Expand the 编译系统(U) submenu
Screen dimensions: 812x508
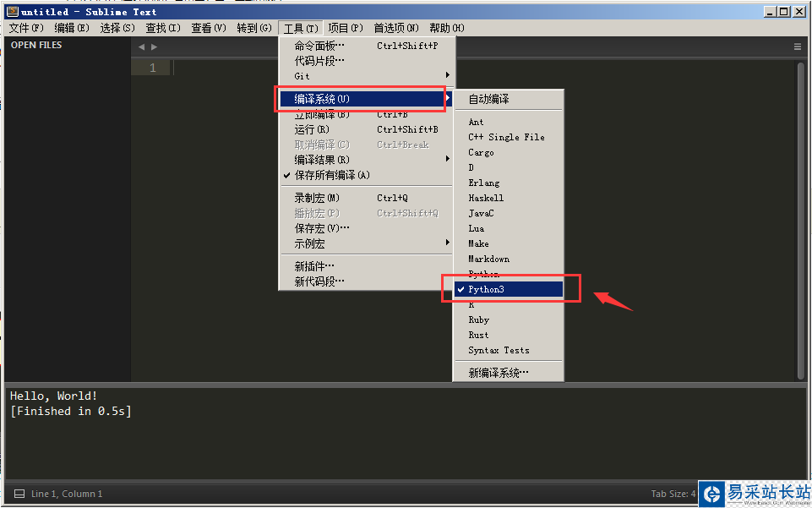[367, 98]
